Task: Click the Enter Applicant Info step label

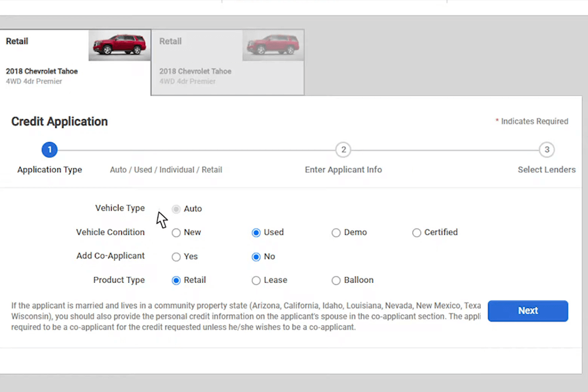Action: click(343, 170)
